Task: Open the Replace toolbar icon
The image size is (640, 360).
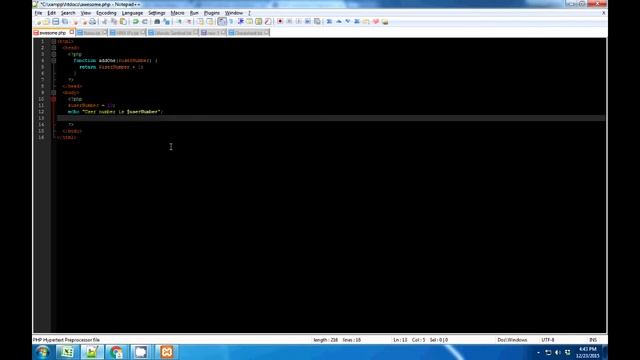Action: click(x=166, y=22)
